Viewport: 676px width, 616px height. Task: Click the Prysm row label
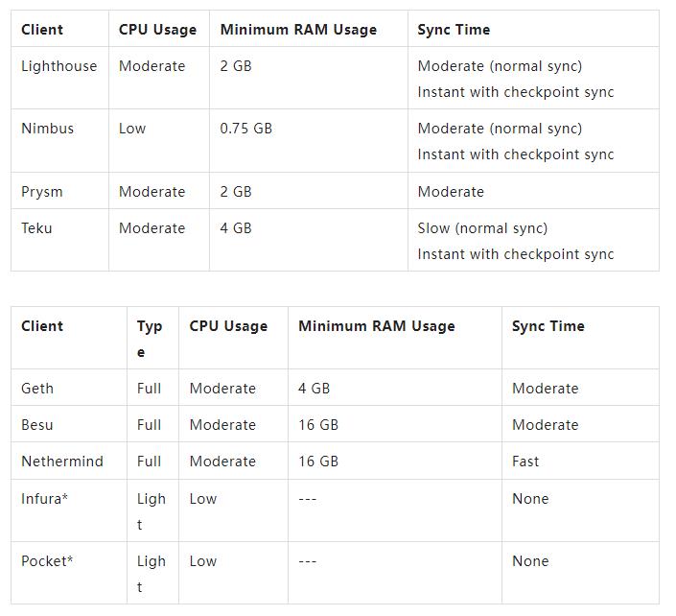(x=42, y=192)
